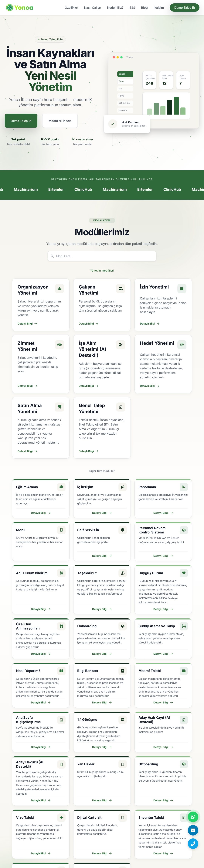Open Detaylı Bilgi under Organizasyon Yönetimi

point(27,323)
